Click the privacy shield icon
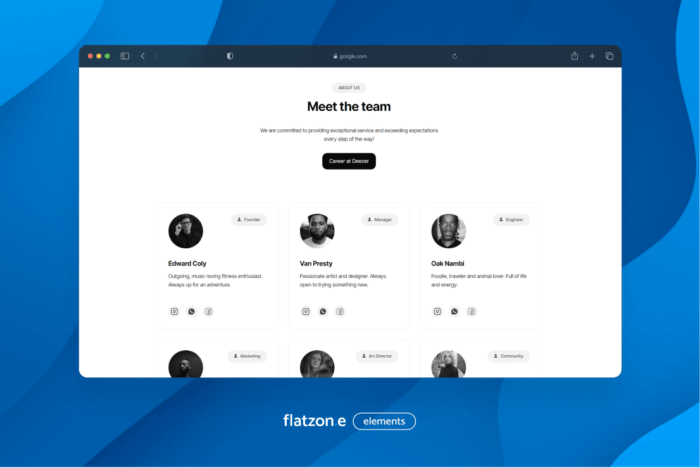Screen dimensions: 700x468 click(230, 56)
